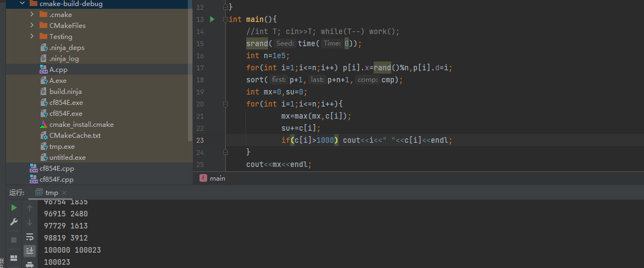Stop the running process

[14, 239]
